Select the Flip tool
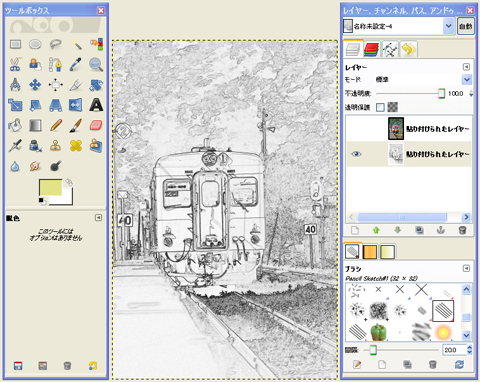This screenshot has height=382, width=480. pos(76,105)
